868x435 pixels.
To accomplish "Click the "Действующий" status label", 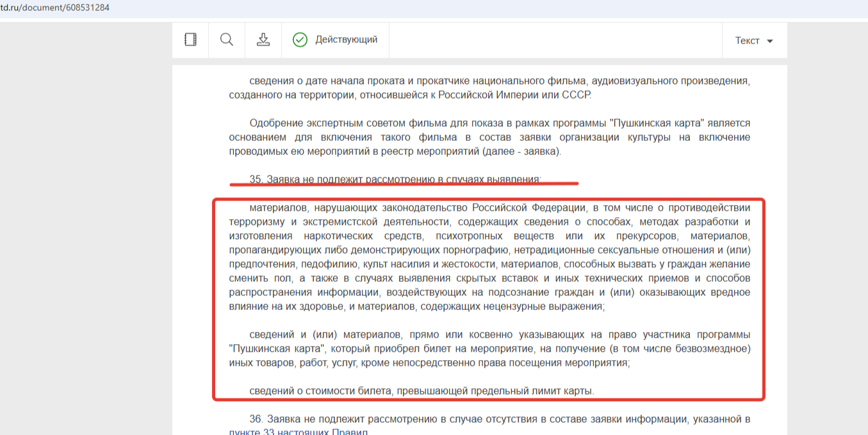I will (346, 40).
